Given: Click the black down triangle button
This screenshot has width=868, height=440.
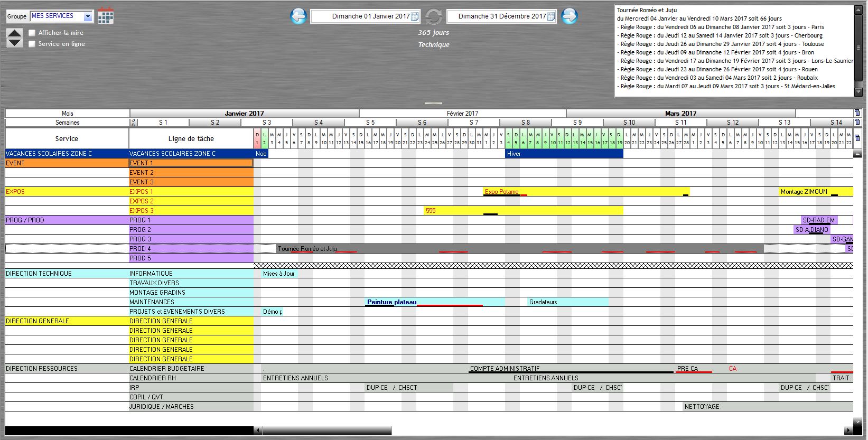Looking at the screenshot, I should coord(15,43).
